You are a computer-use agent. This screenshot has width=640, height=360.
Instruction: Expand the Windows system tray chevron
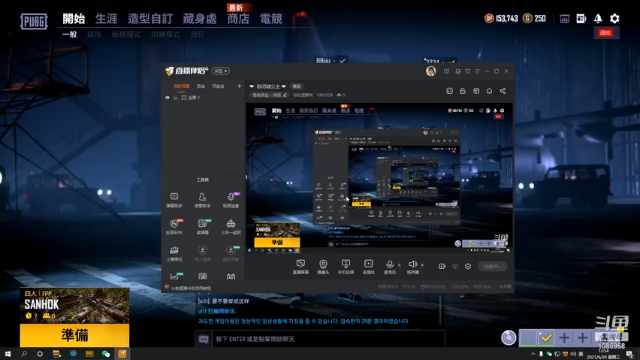click(x=533, y=354)
